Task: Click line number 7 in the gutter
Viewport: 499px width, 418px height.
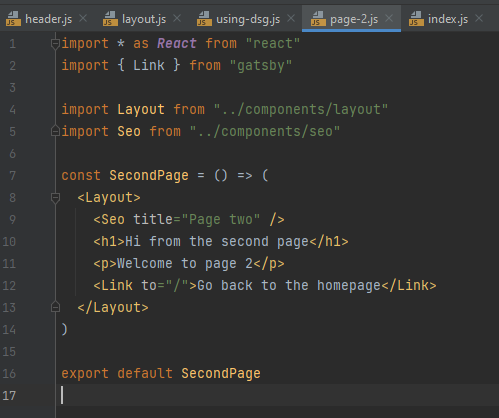Action: (x=12, y=176)
